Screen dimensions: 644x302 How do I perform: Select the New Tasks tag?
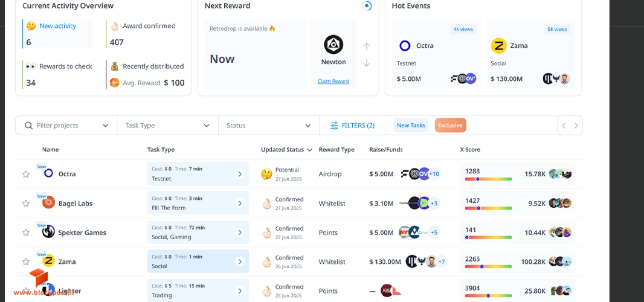411,125
